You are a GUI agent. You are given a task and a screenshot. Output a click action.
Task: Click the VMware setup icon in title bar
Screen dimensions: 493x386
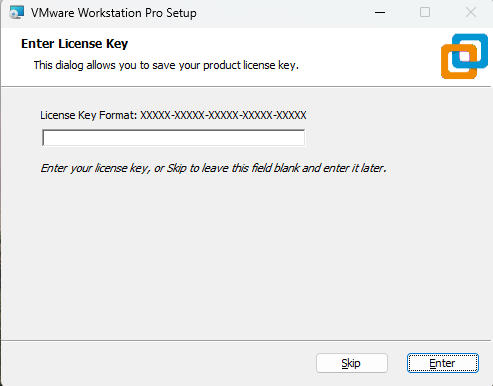click(16, 13)
